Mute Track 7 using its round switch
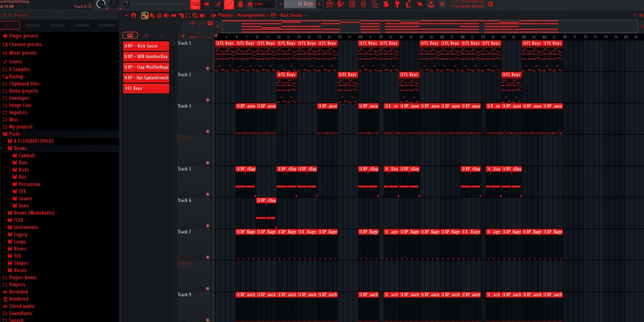The height and width of the screenshot is (322, 644). [208, 257]
